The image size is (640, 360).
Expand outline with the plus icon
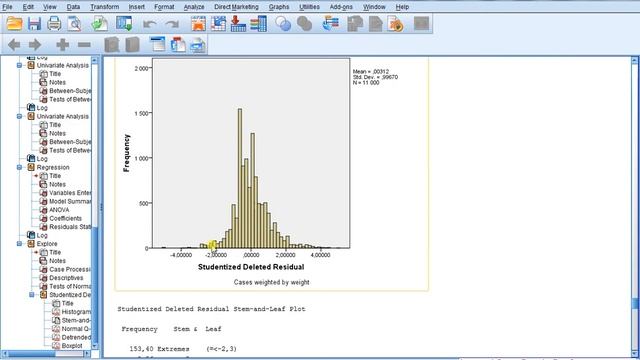62,44
